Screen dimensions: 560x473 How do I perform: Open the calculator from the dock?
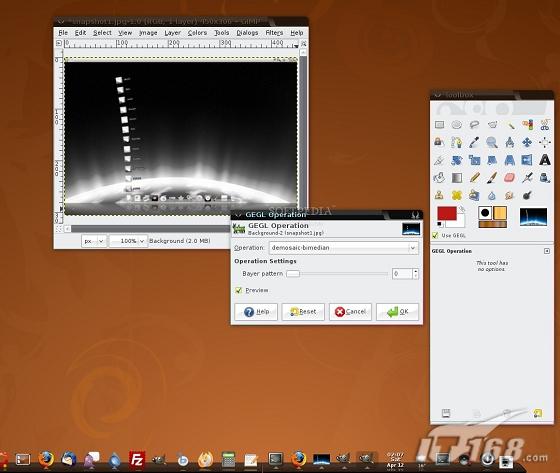tap(228, 459)
